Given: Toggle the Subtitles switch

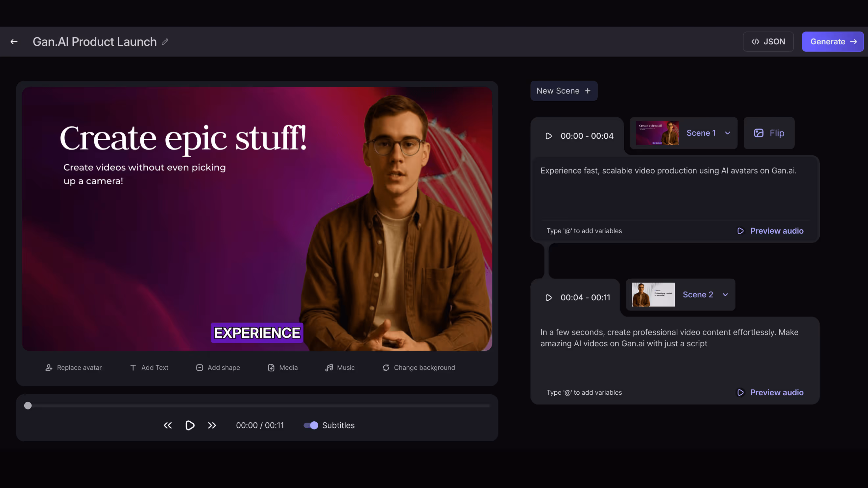Looking at the screenshot, I should coord(311,426).
